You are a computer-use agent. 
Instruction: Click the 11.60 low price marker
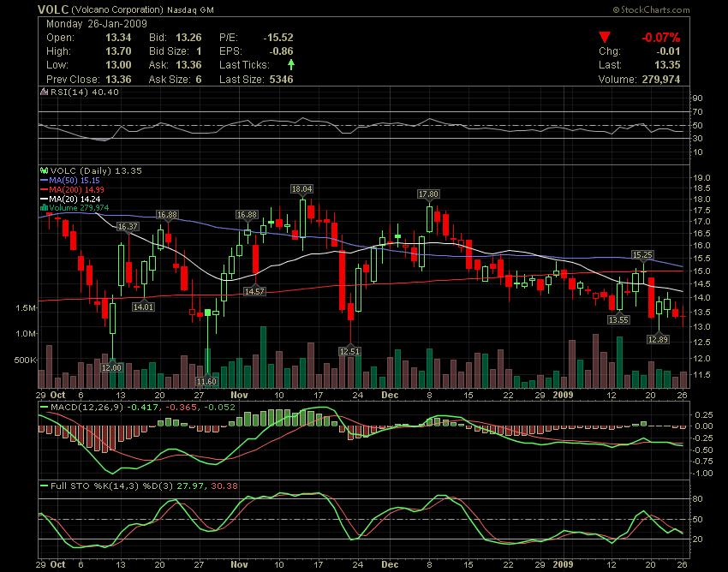pyautogui.click(x=206, y=382)
